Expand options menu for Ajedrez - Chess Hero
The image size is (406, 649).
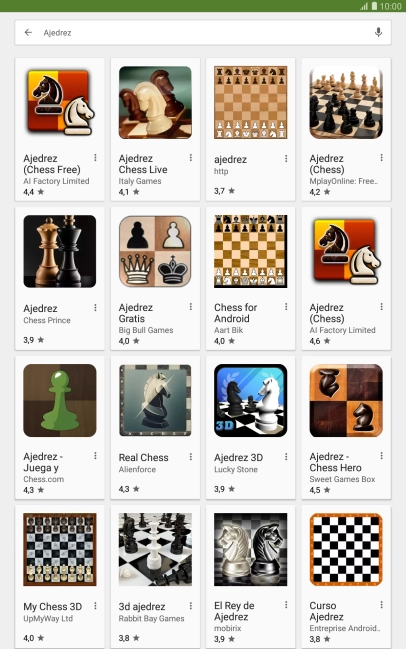[382, 456]
